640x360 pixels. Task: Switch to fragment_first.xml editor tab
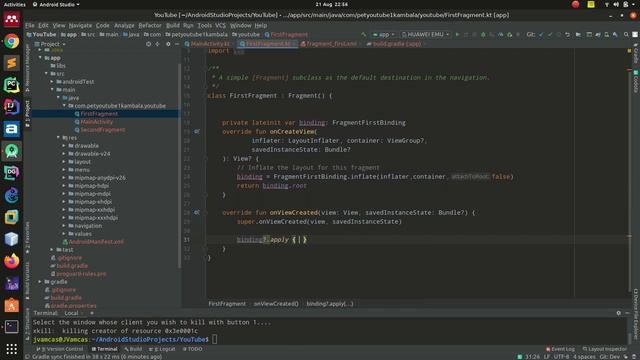click(x=329, y=44)
